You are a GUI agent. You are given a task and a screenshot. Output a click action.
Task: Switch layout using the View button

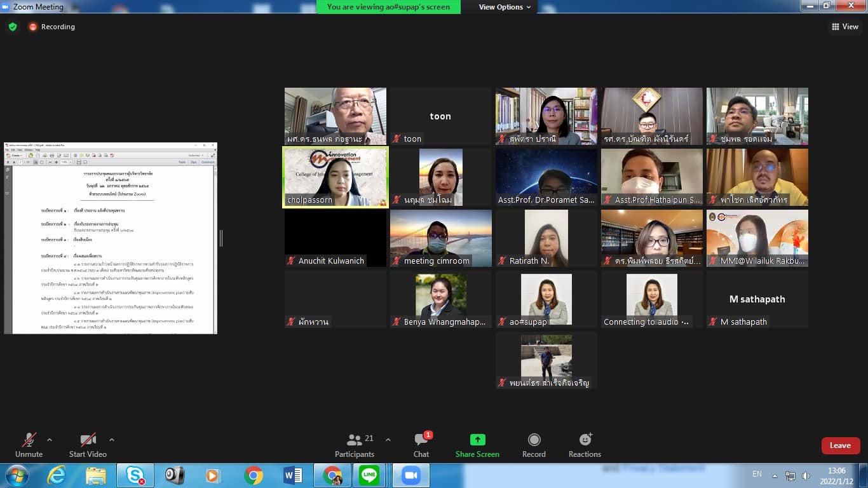point(844,27)
